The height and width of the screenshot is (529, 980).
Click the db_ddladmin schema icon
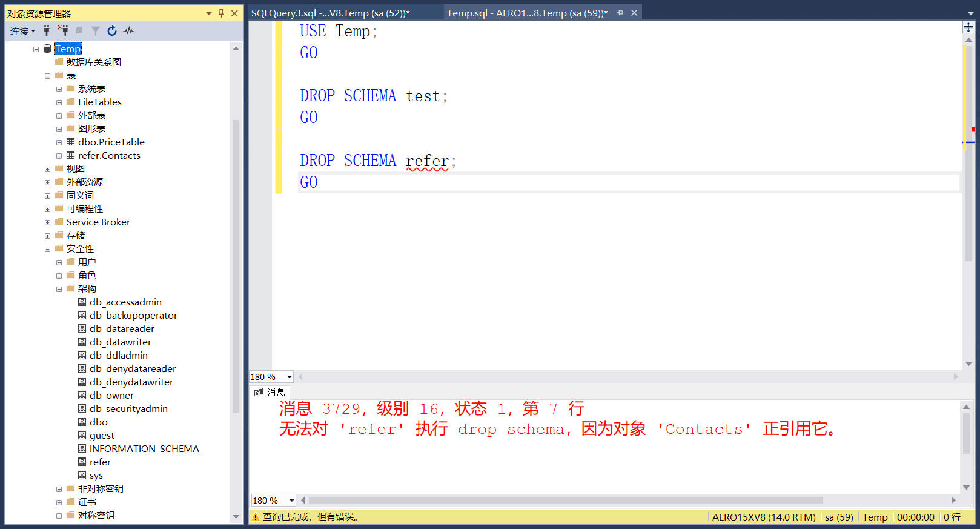pos(82,355)
